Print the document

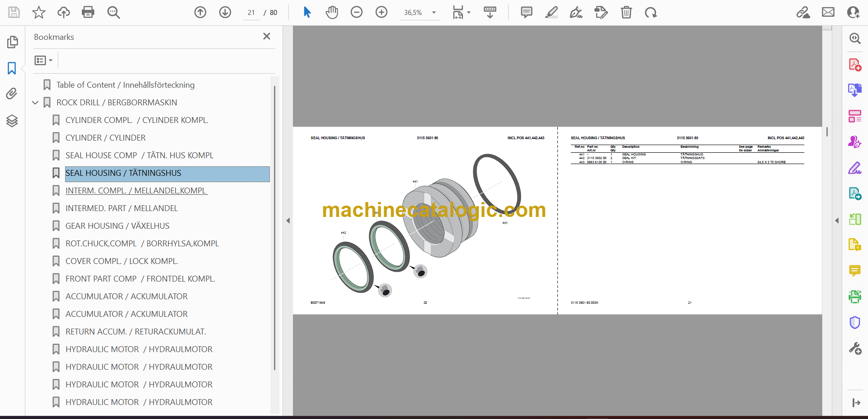pyautogui.click(x=88, y=12)
